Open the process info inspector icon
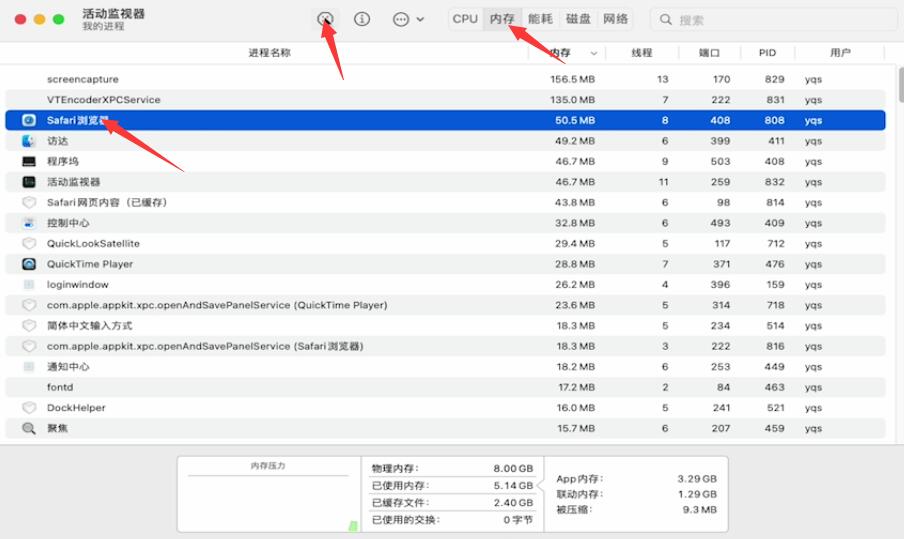Image resolution: width=904 pixels, height=539 pixels. (x=362, y=19)
